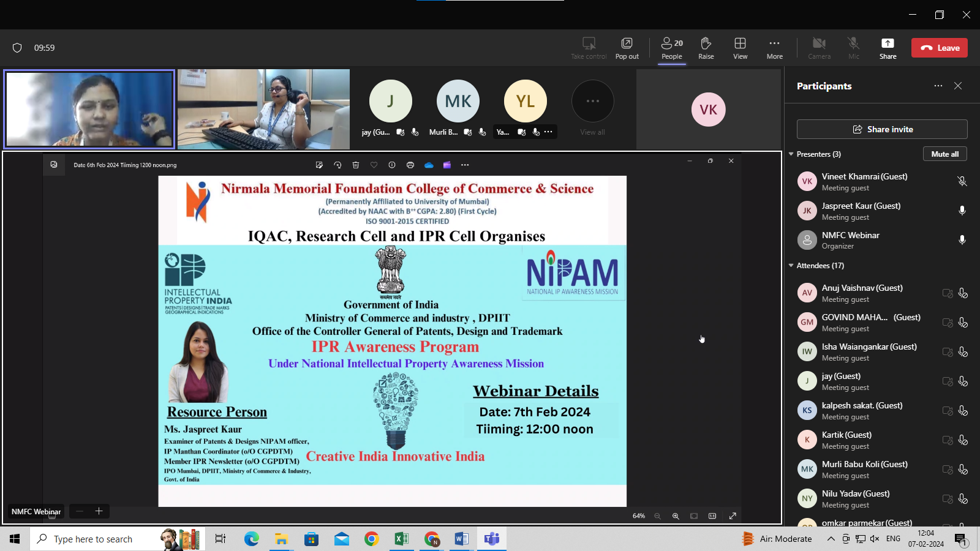Image resolution: width=980 pixels, height=551 pixels.
Task: Open the More meeting options menu
Action: [x=774, y=48]
